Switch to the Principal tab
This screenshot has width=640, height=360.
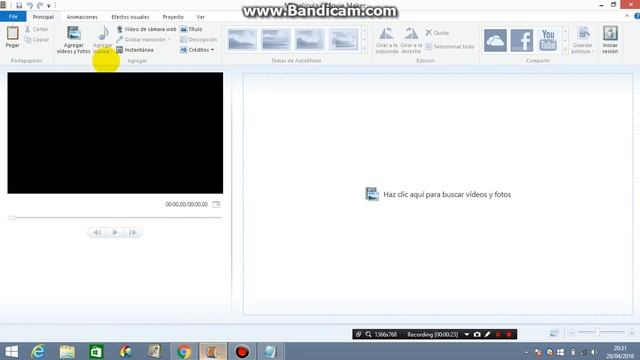pyautogui.click(x=43, y=17)
